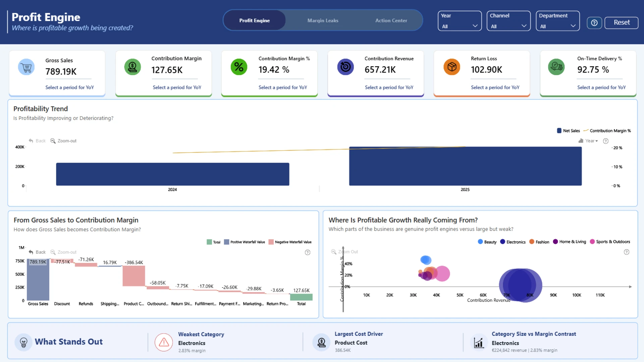Select the 2025 Net Sales bar
This screenshot has height=362, width=644.
tap(465, 166)
